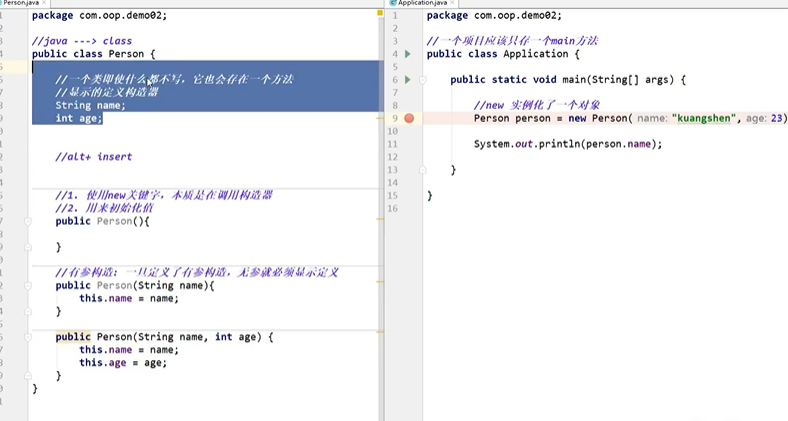
Task: Click the fold end marker at main's closing brace
Action: coord(423,170)
